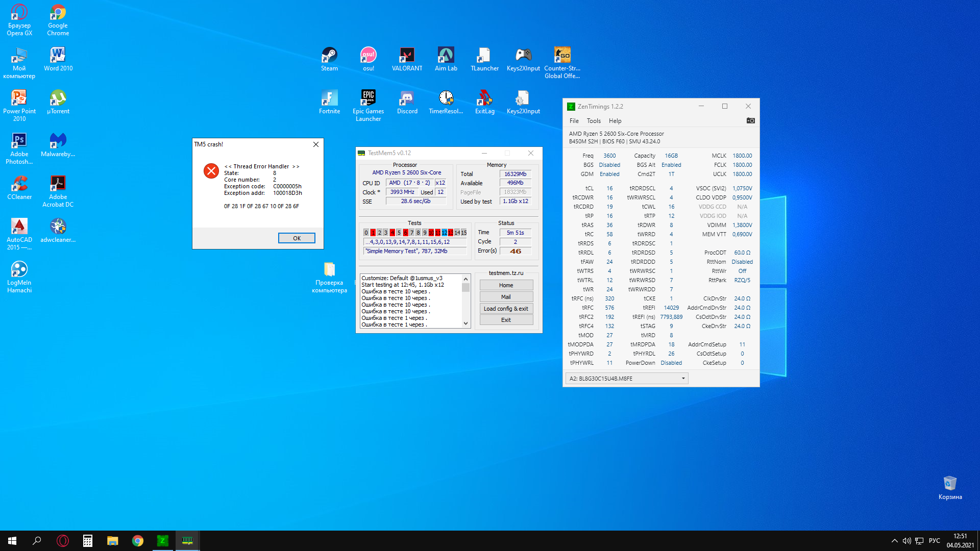
Task: Click the ZenTimings screenshot camera icon
Action: point(750,121)
